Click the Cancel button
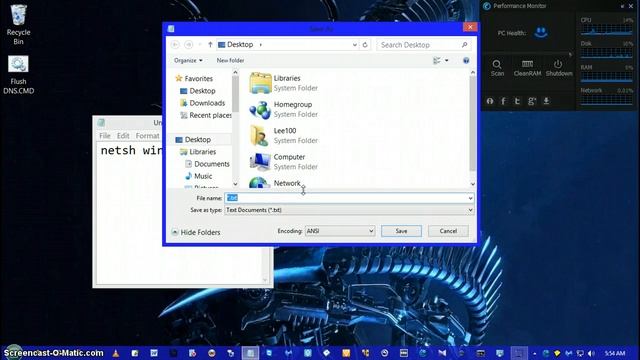This screenshot has width=640, height=360. [448, 231]
